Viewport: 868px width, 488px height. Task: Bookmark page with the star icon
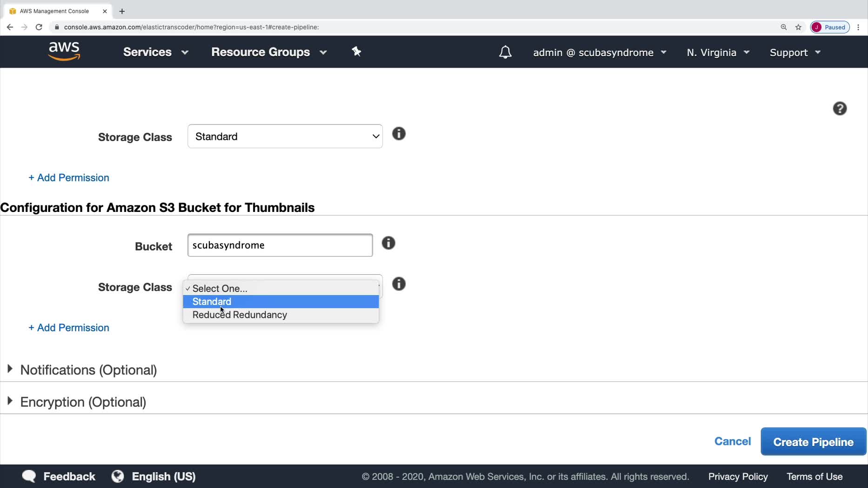798,27
